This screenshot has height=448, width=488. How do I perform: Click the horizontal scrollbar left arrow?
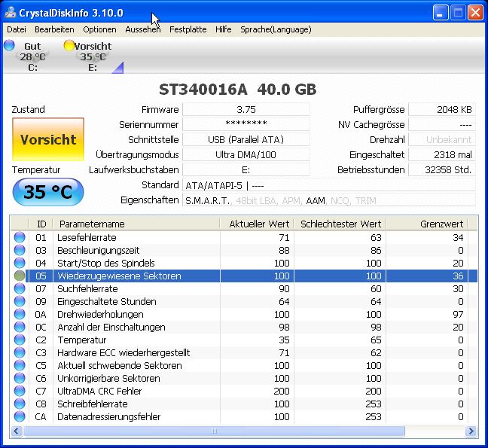[17, 431]
